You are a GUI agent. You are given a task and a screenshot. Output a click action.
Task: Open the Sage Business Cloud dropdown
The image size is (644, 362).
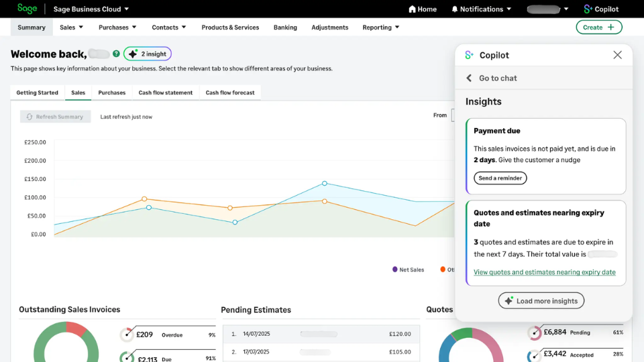point(91,9)
